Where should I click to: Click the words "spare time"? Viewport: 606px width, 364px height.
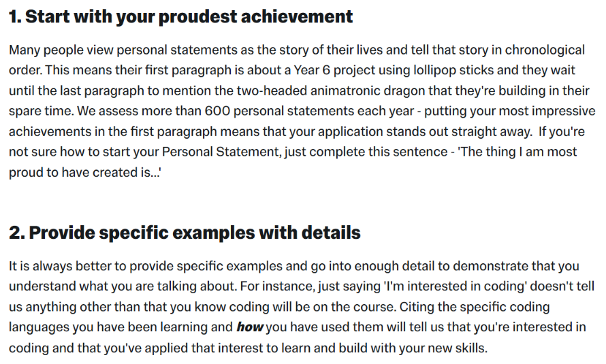click(x=42, y=111)
